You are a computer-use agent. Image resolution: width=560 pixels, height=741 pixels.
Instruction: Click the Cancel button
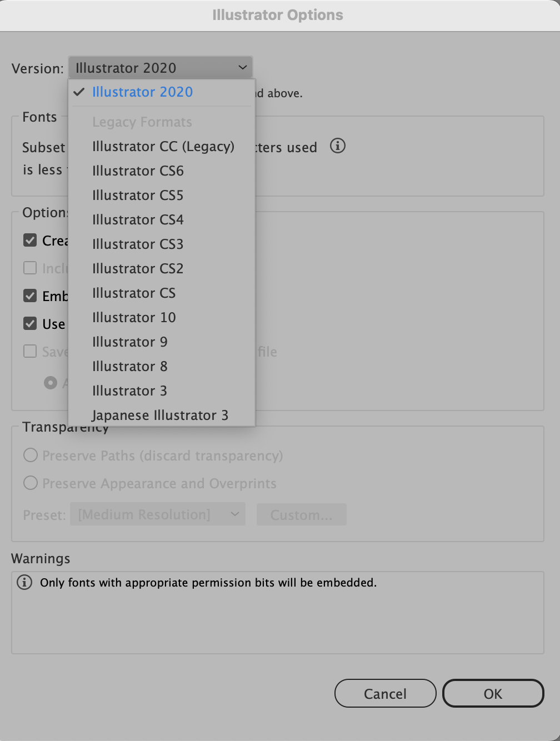click(385, 693)
